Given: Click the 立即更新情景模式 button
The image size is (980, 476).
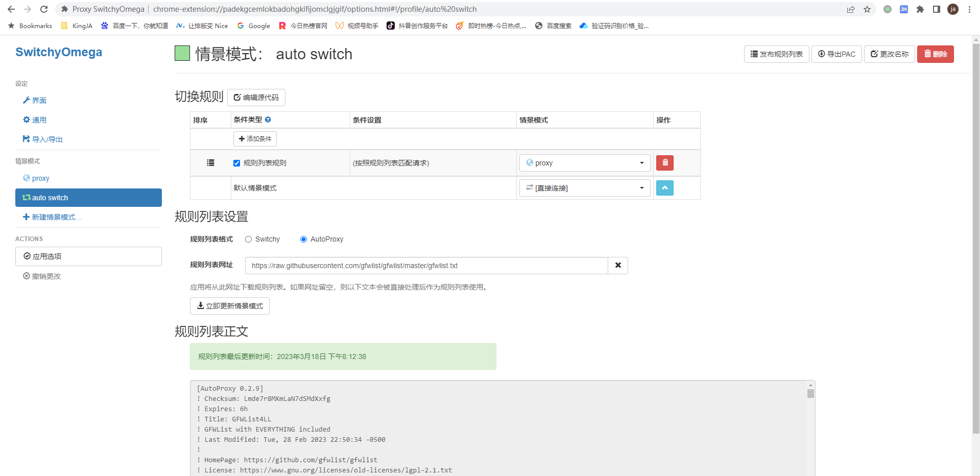Looking at the screenshot, I should 230,306.
